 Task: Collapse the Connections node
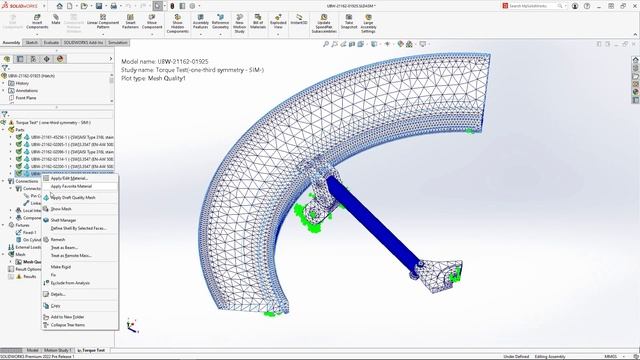[4, 181]
